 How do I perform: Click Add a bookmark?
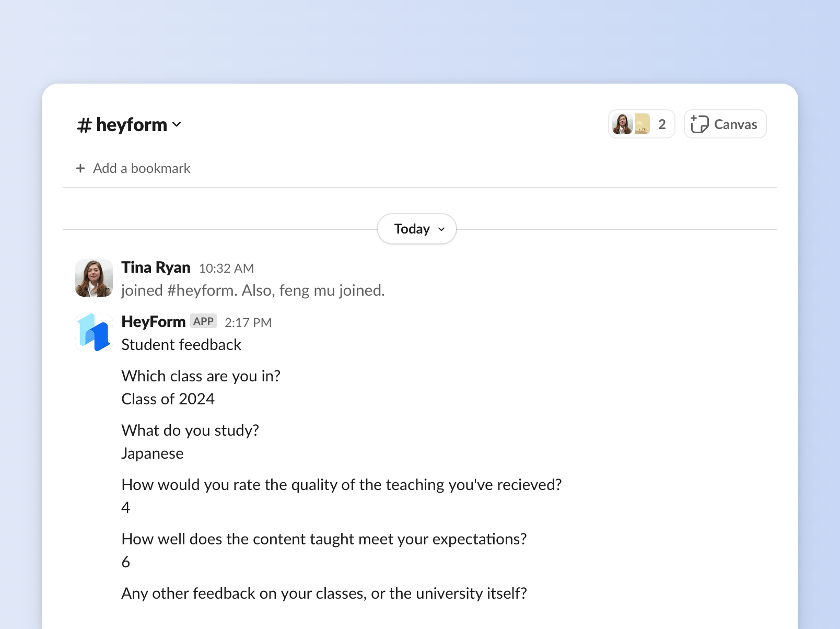(x=142, y=168)
